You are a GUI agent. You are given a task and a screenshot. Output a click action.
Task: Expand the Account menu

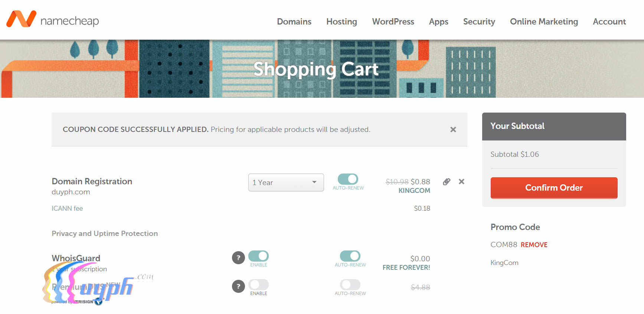609,22
